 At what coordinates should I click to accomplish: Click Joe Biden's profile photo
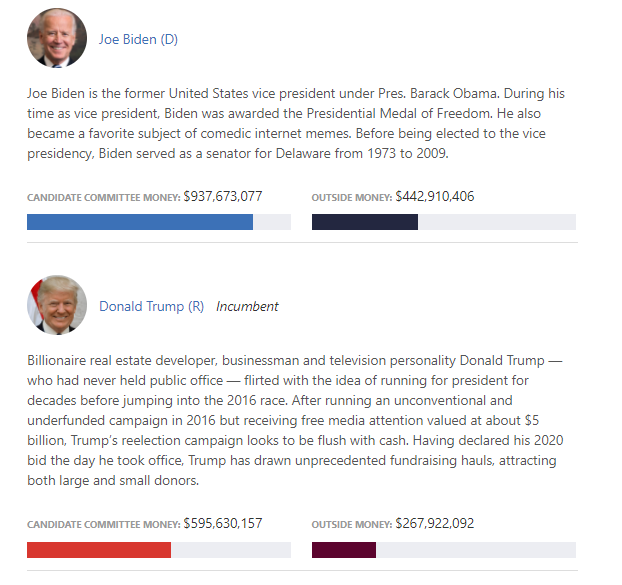pyautogui.click(x=57, y=38)
